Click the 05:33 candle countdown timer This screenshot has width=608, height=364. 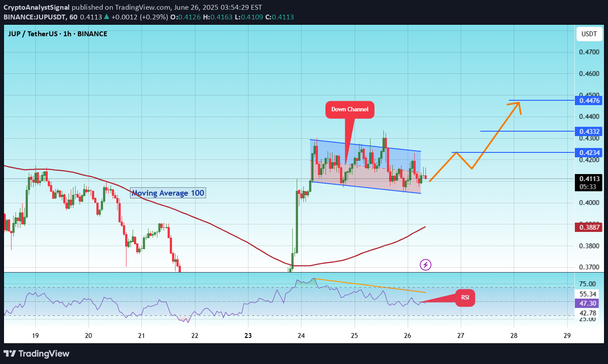[589, 187]
